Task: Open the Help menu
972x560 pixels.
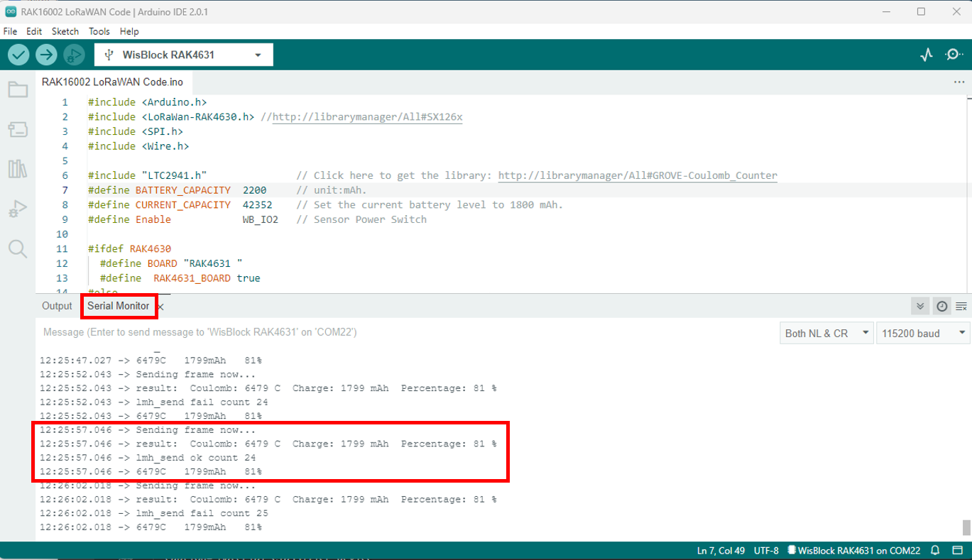Action: click(x=129, y=31)
